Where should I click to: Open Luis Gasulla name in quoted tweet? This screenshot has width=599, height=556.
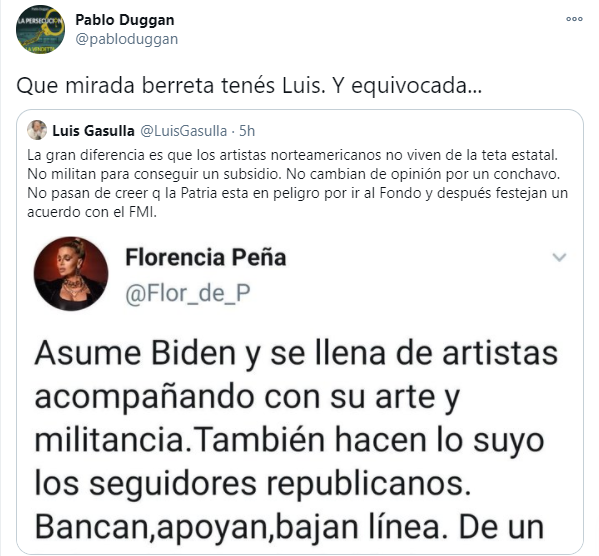point(93,131)
